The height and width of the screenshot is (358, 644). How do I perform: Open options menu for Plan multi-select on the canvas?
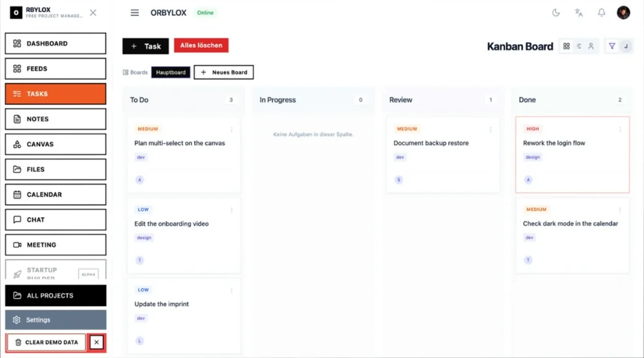click(x=231, y=130)
